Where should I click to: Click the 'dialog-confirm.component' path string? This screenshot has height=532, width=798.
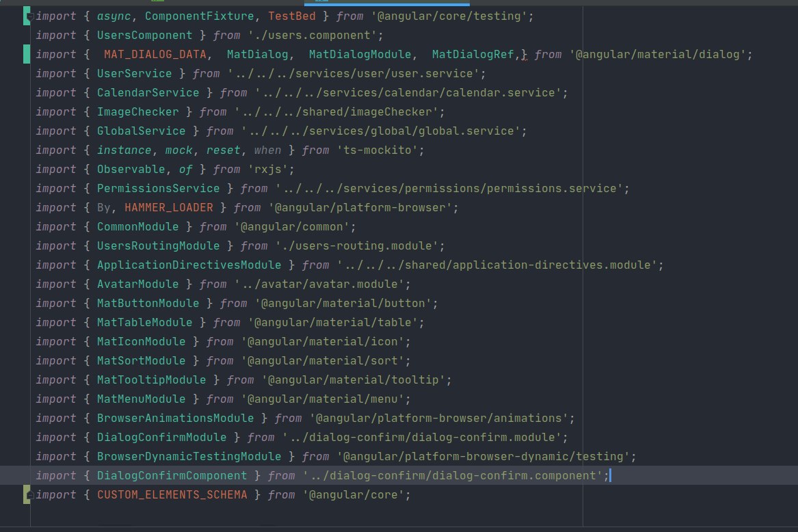coord(453,475)
